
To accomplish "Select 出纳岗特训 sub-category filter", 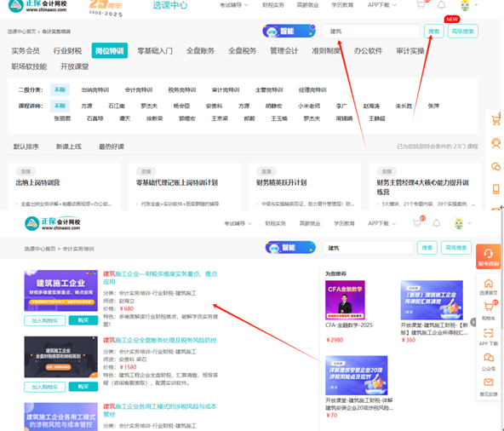I will pos(95,89).
